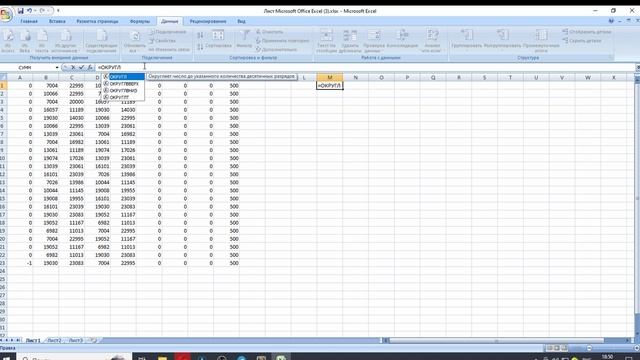Open the Review tab
Viewport: 640px width, 360px height.
(208, 21)
